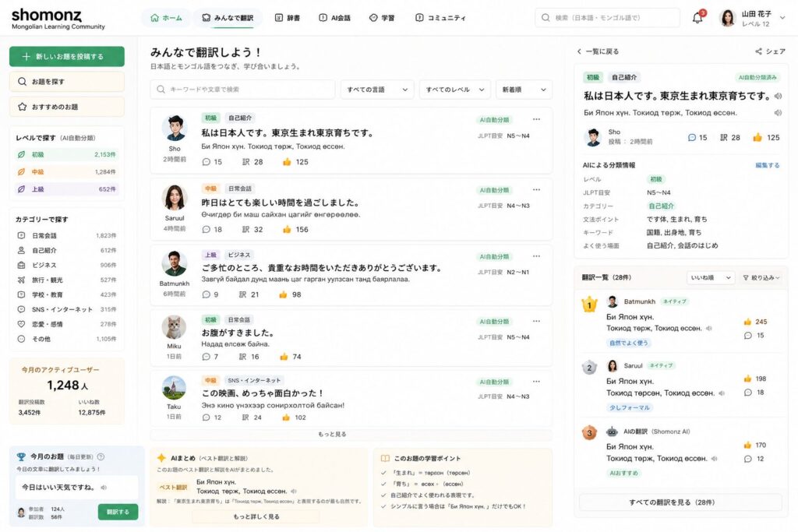This screenshot has width=798, height=532.
Task: Like the AI translation with 170 likes
Action: (x=754, y=445)
